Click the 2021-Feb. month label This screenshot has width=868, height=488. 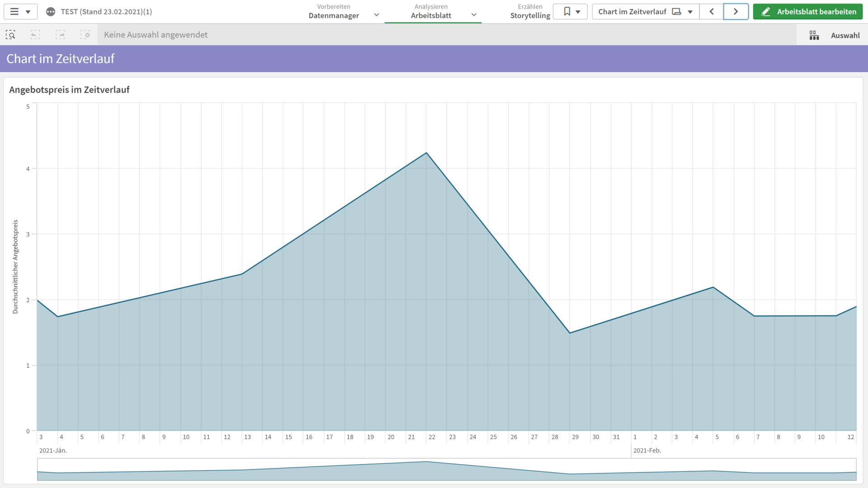coord(647,450)
